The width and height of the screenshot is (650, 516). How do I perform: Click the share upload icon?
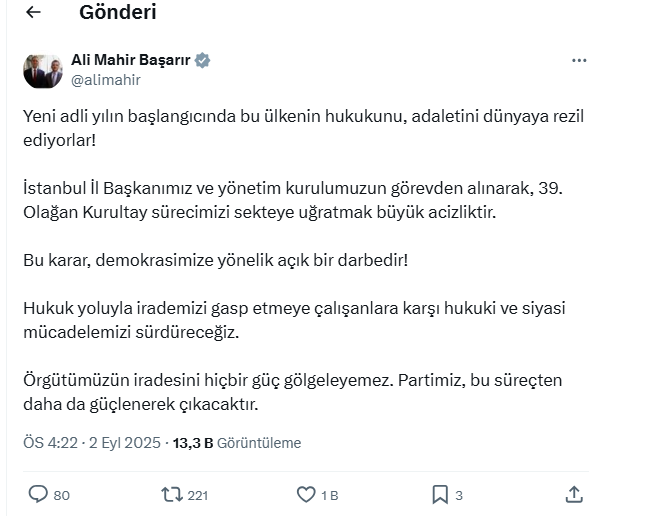[574, 494]
